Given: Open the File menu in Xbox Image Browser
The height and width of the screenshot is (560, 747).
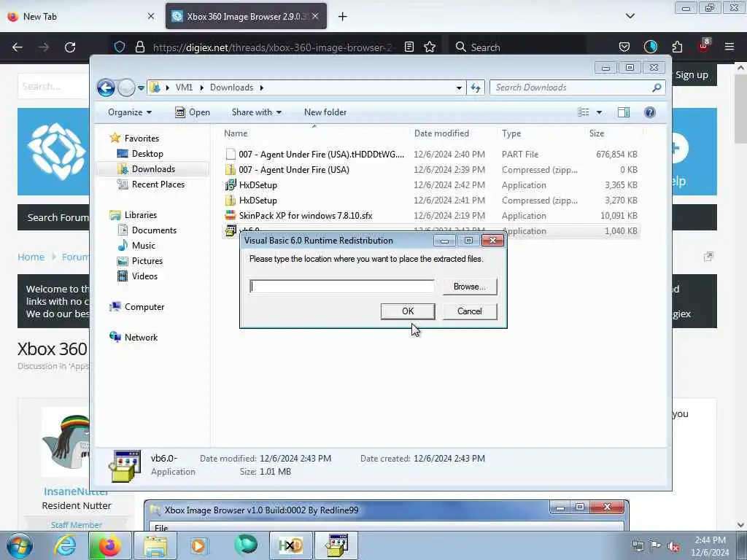Looking at the screenshot, I should (x=161, y=528).
